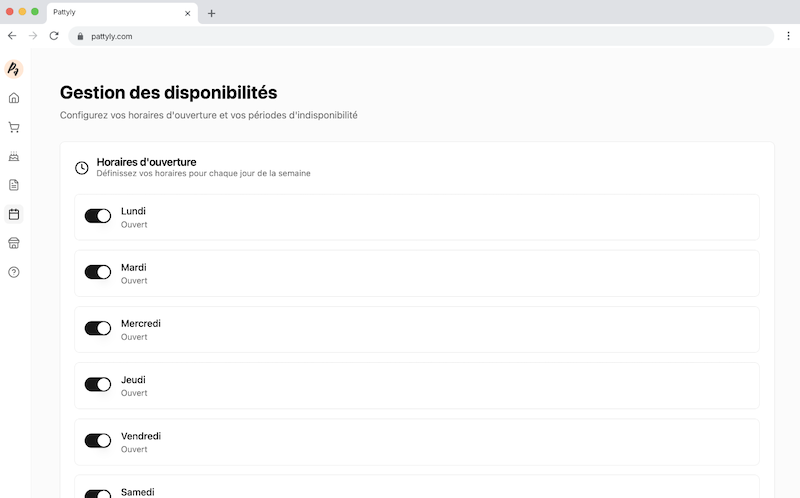Toggle the Samedi switch

point(98,493)
